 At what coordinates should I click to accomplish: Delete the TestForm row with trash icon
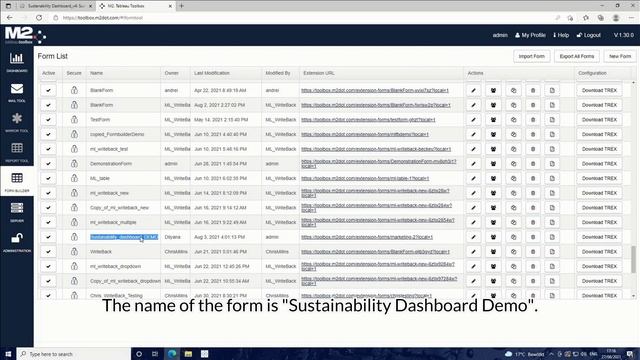point(533,120)
